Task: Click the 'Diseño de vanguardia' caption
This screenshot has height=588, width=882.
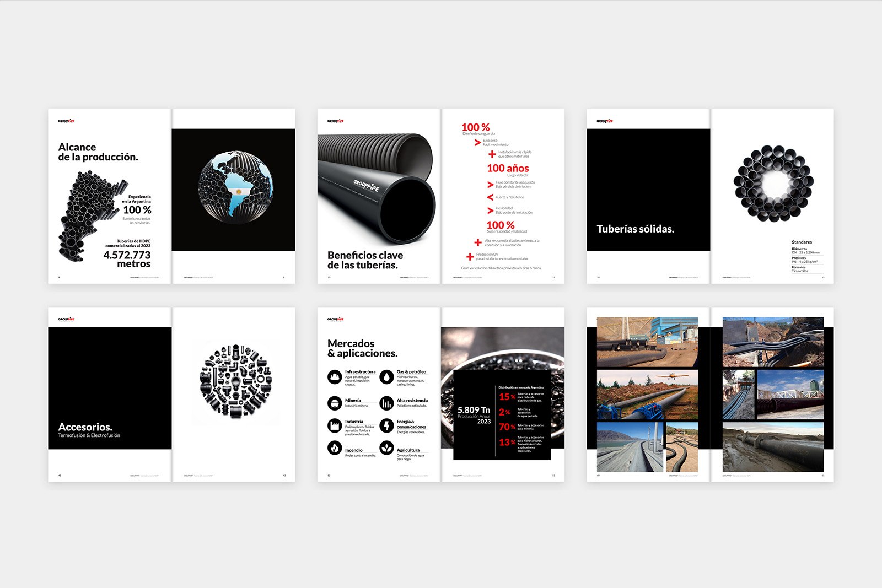Action: [479, 134]
